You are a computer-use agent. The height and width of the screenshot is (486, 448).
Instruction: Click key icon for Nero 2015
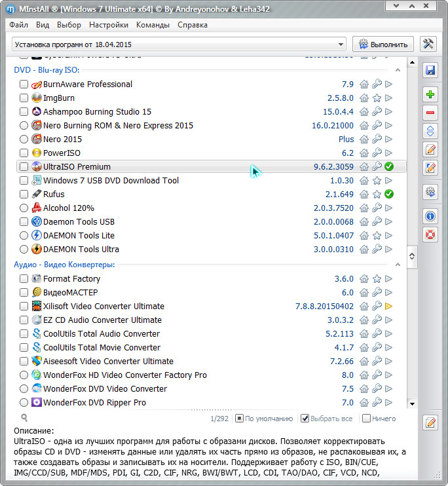tap(377, 139)
